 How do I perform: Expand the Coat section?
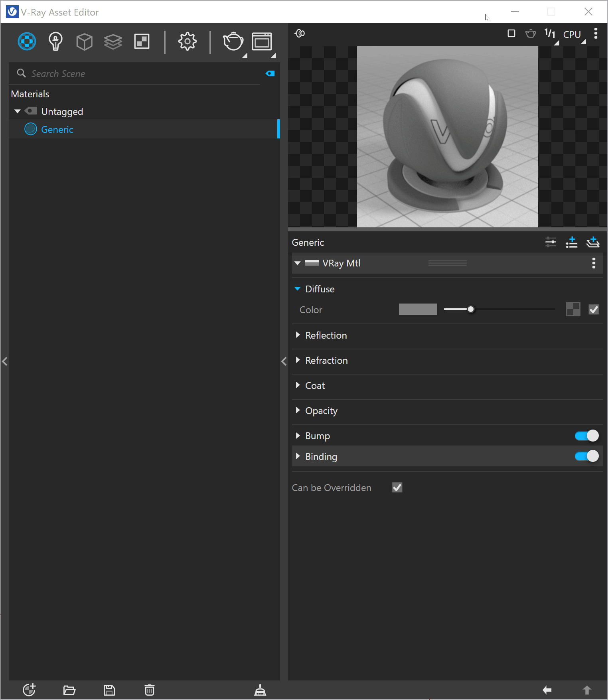(298, 385)
